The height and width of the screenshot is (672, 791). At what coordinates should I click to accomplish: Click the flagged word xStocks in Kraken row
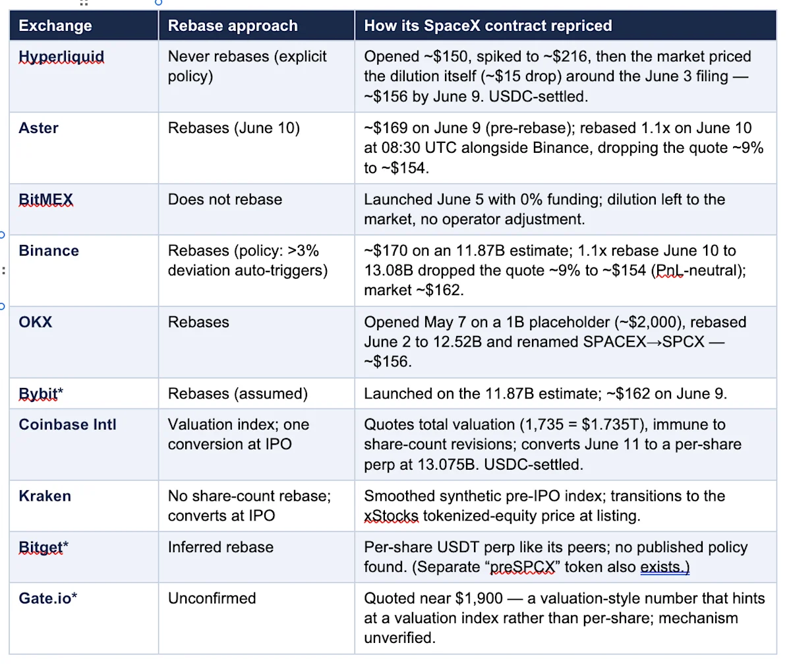click(x=391, y=516)
